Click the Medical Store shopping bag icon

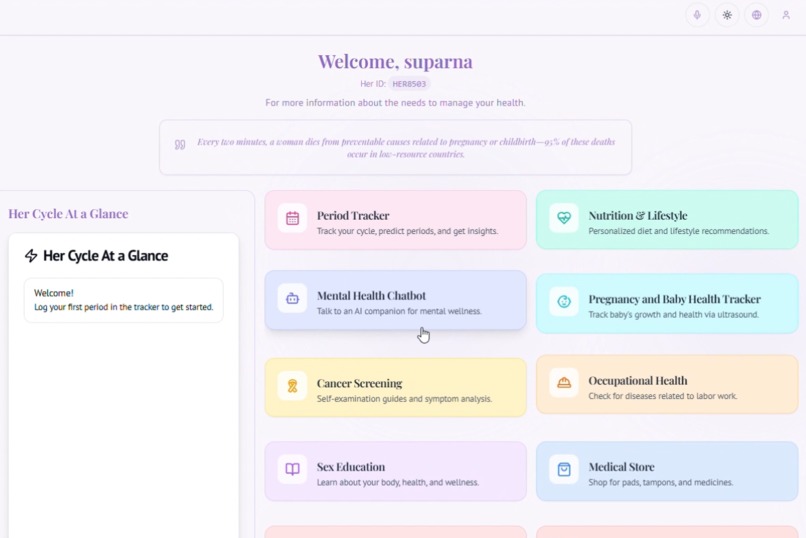coord(564,469)
